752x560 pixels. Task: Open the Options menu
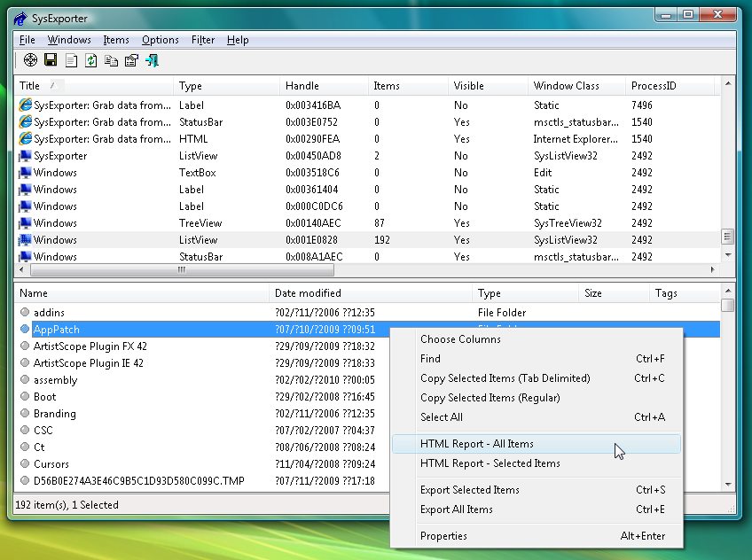click(x=161, y=40)
